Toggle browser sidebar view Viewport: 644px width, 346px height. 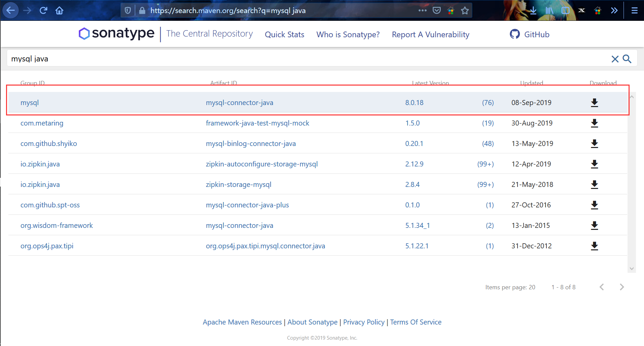[x=566, y=10]
